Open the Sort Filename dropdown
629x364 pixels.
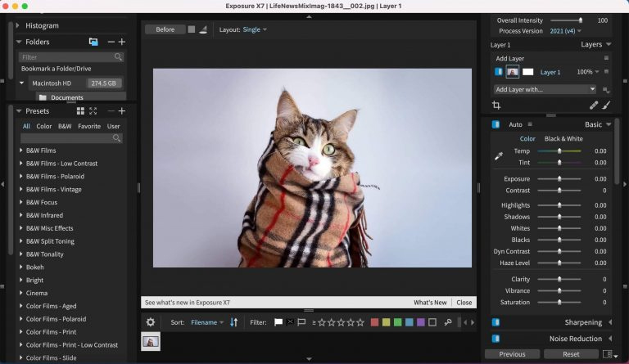pyautogui.click(x=206, y=322)
